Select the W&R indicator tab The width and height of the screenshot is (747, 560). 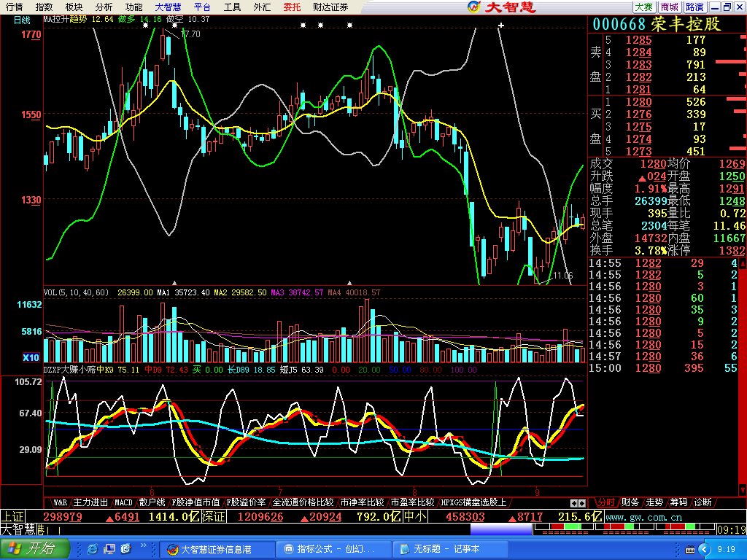coord(60,502)
